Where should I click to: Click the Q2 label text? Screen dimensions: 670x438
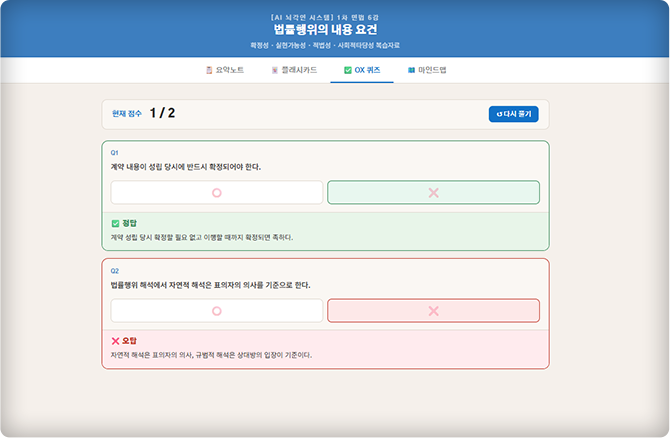pos(115,271)
